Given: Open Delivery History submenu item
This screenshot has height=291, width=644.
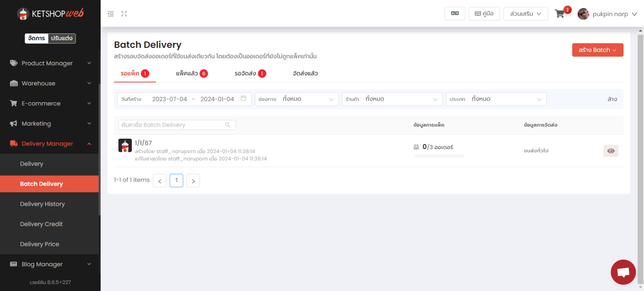Looking at the screenshot, I should [49, 204].
